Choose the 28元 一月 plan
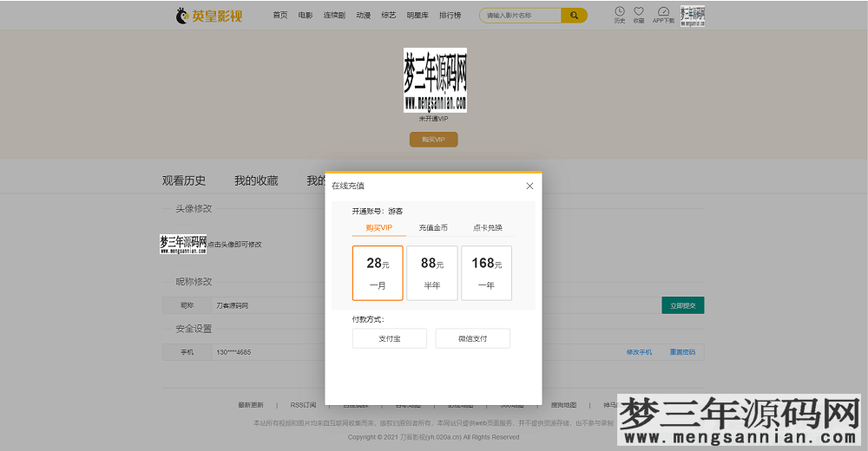The height and width of the screenshot is (451, 868). pyautogui.click(x=378, y=273)
